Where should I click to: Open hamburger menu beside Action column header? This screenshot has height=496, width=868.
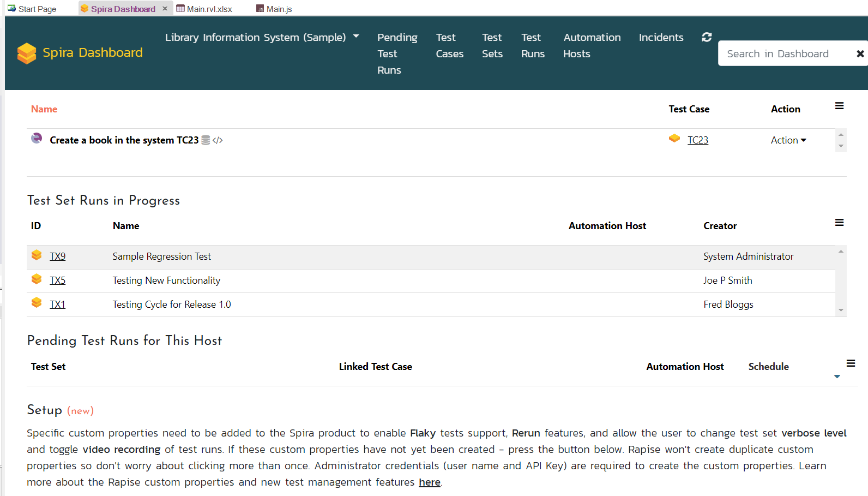tap(839, 106)
